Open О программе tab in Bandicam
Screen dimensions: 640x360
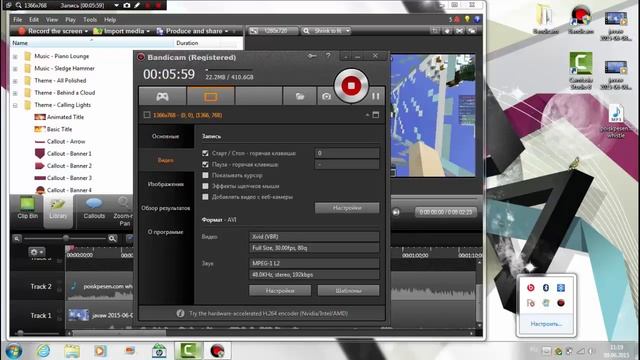(x=166, y=232)
